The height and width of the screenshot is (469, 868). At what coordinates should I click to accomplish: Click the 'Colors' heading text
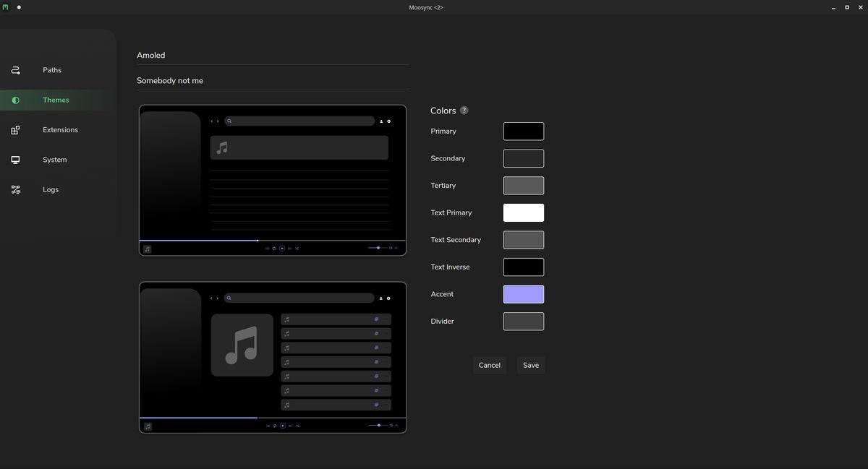coord(443,111)
